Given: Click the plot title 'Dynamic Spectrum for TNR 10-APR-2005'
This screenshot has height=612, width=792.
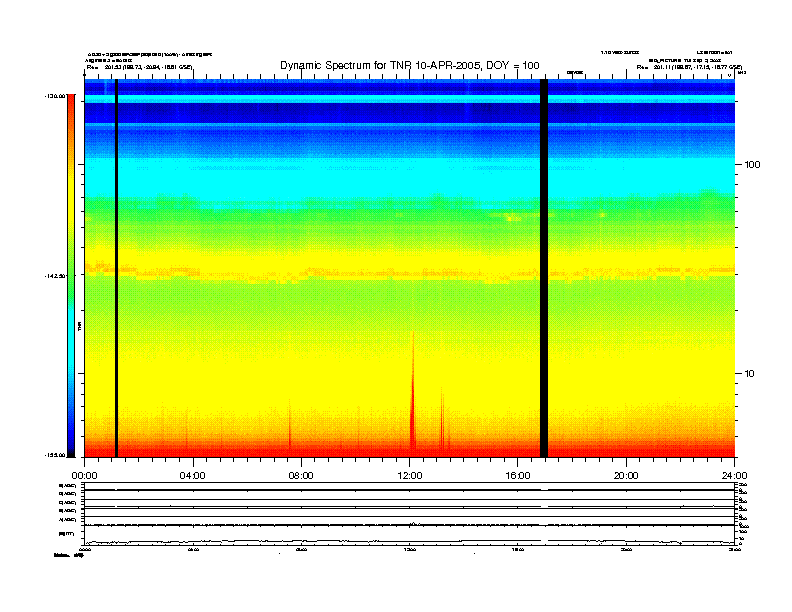Looking at the screenshot, I should tap(410, 65).
